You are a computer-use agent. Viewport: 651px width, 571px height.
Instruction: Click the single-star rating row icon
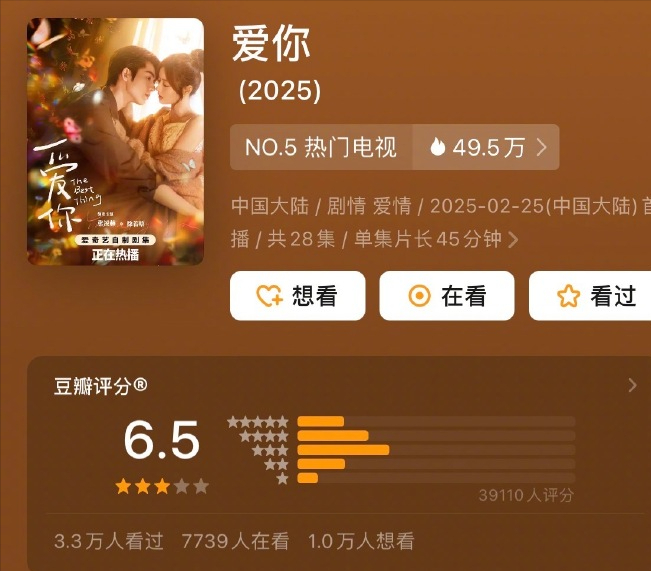point(282,478)
